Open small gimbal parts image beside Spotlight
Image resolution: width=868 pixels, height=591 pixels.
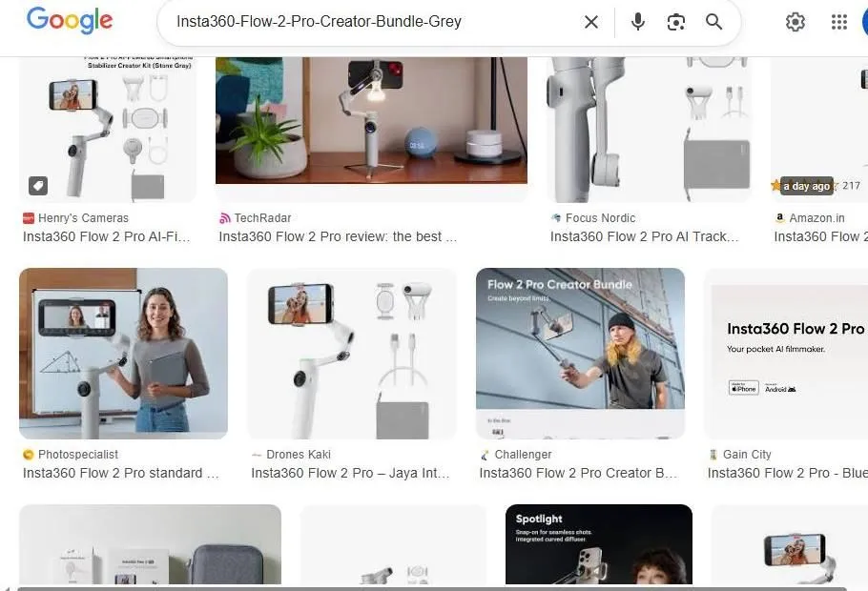393,544
